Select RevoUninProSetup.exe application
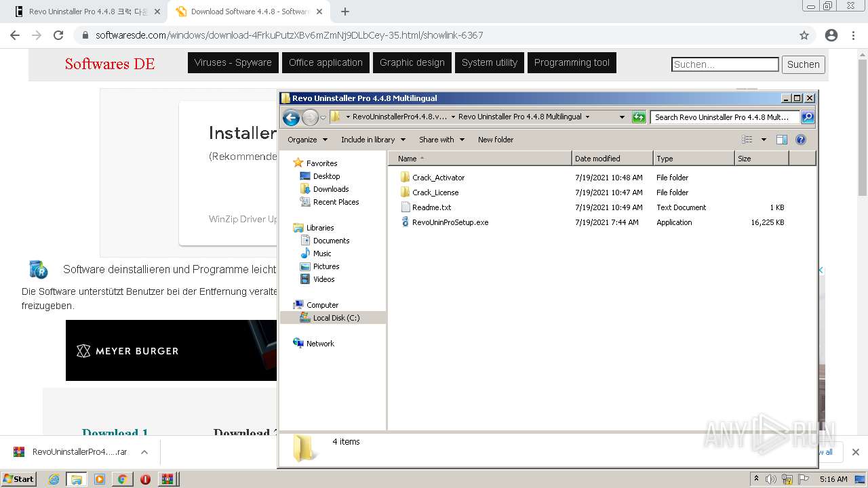 click(450, 222)
